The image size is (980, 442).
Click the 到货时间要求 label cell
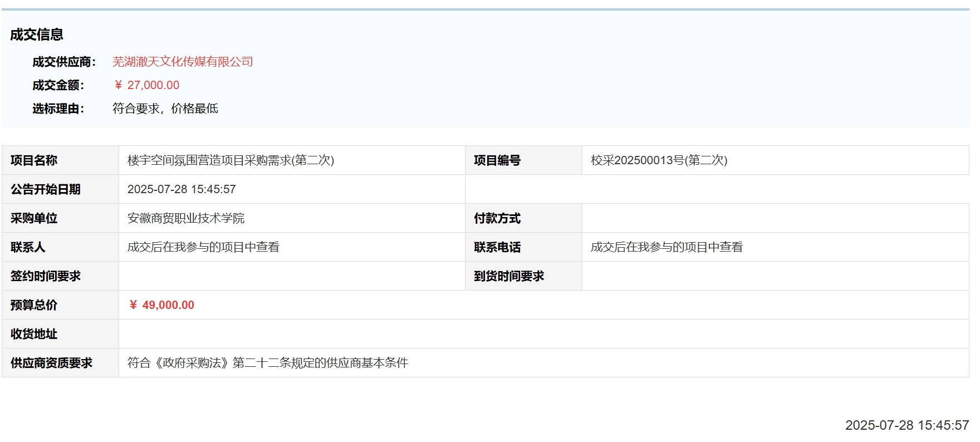click(509, 276)
